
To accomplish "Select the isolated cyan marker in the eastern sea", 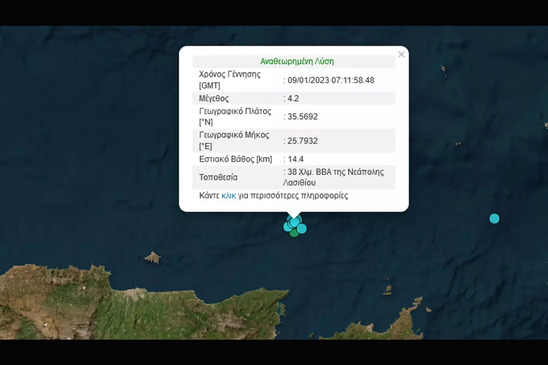I will point(494,219).
